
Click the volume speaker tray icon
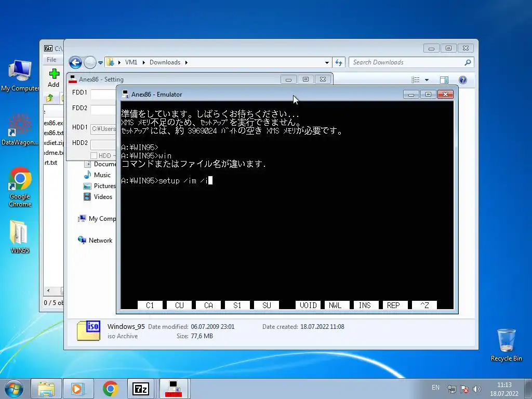[x=477, y=389]
